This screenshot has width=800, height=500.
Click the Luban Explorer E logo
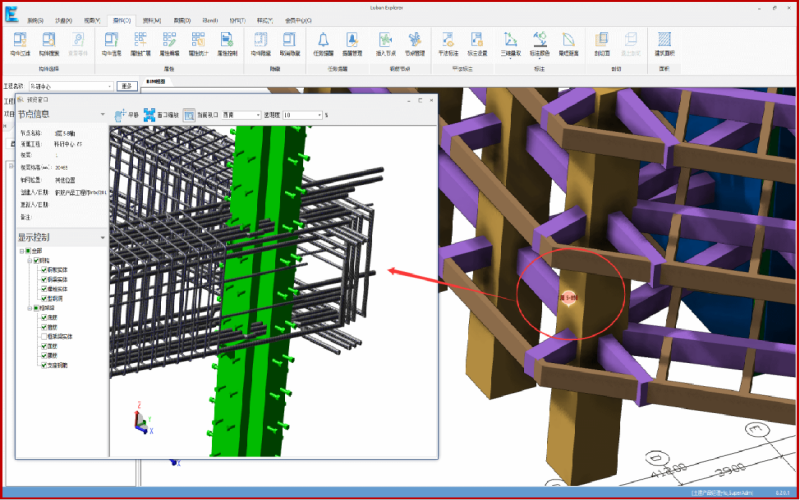tap(12, 14)
